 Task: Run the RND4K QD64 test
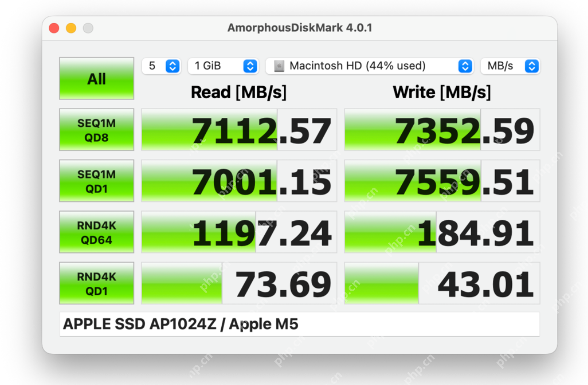pyautogui.click(x=96, y=232)
